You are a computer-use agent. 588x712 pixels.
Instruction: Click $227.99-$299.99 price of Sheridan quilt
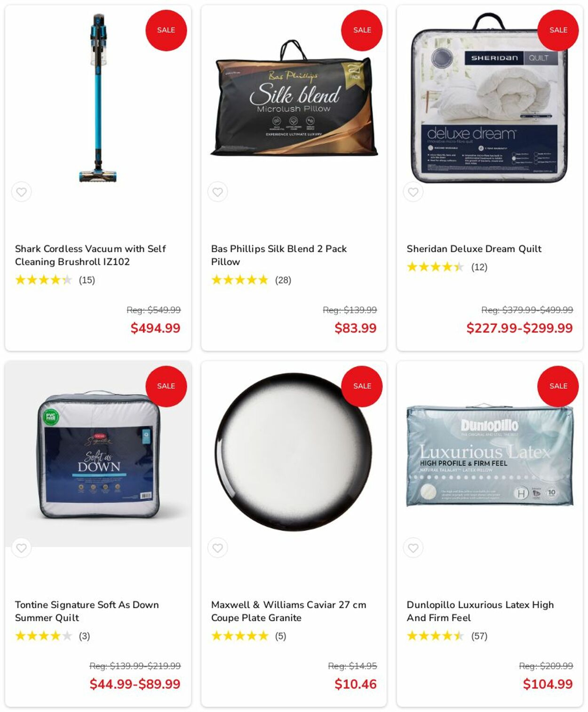click(519, 328)
